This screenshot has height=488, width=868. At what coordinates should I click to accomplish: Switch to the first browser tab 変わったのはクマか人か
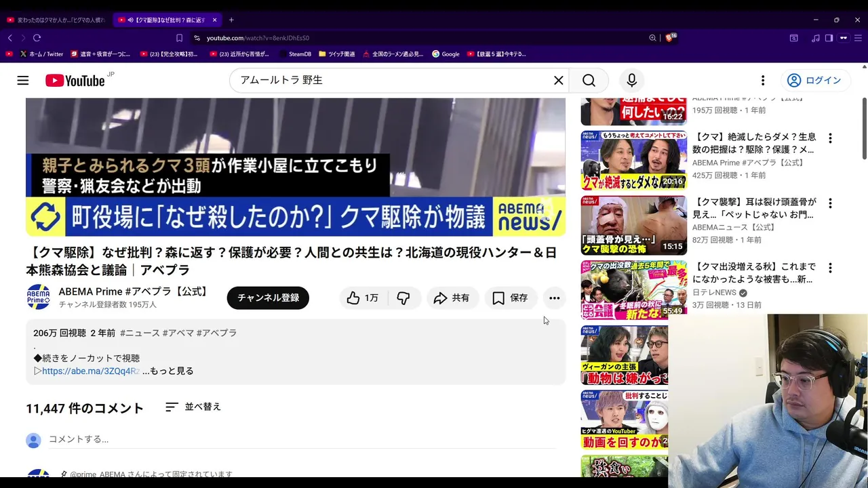pyautogui.click(x=56, y=20)
